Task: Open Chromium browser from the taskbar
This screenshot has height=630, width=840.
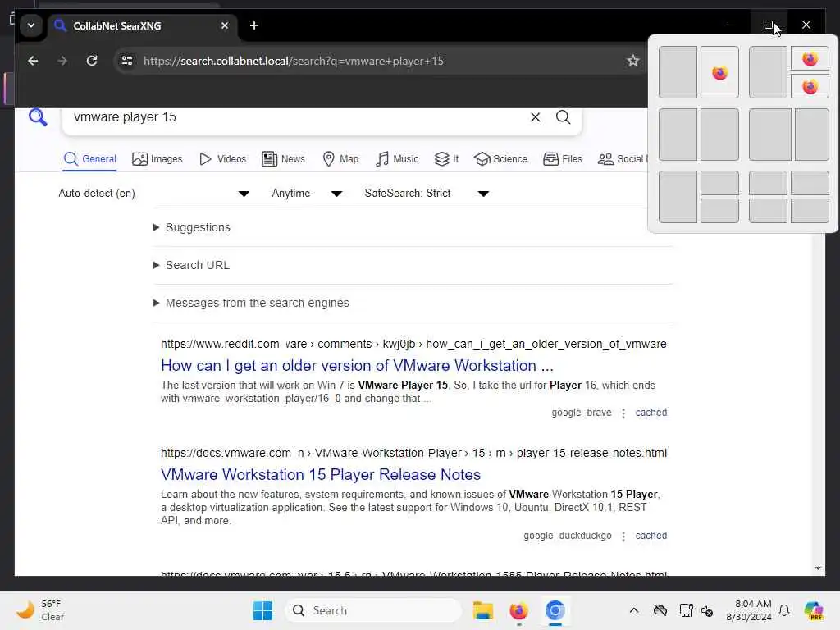Action: [555, 610]
